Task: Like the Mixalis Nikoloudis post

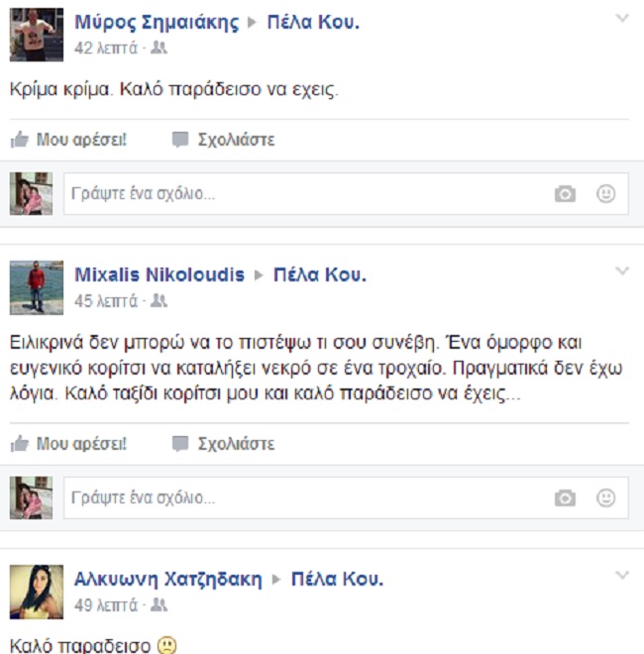Action: point(68,444)
